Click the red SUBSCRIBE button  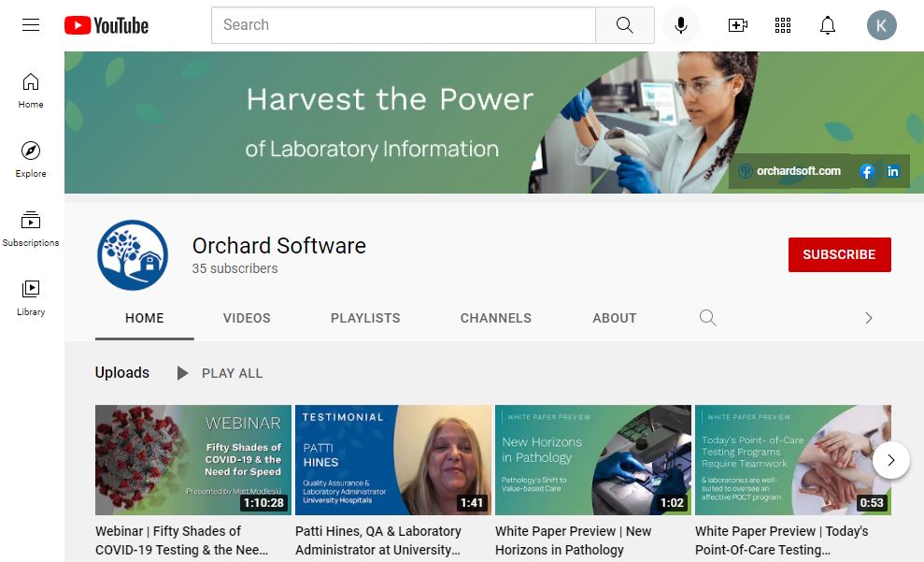pyautogui.click(x=840, y=254)
